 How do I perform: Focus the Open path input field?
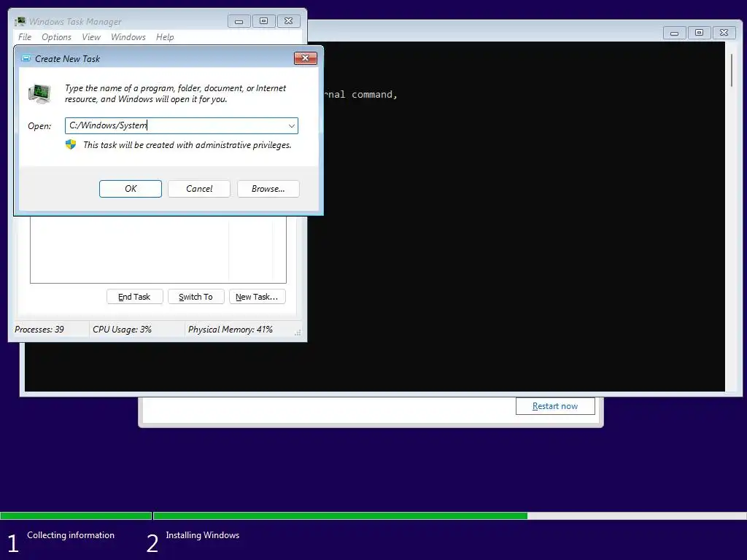click(x=182, y=125)
